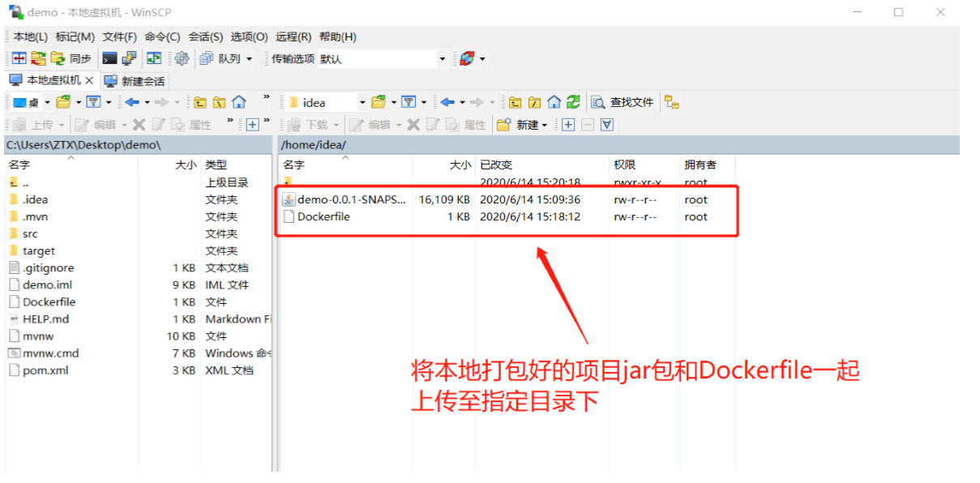Refresh the remote directory with green arrows
The image size is (980, 483).
(573, 102)
